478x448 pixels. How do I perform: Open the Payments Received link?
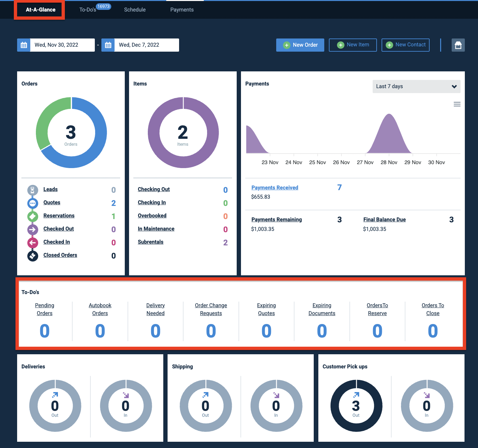(275, 187)
